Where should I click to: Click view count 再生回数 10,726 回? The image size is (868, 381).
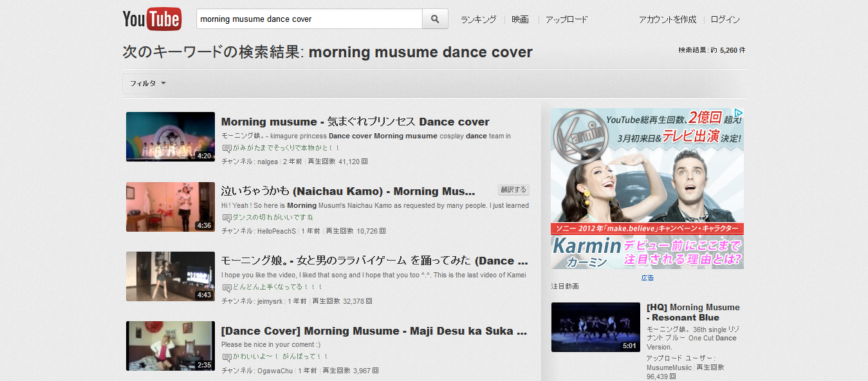pyautogui.click(x=356, y=231)
